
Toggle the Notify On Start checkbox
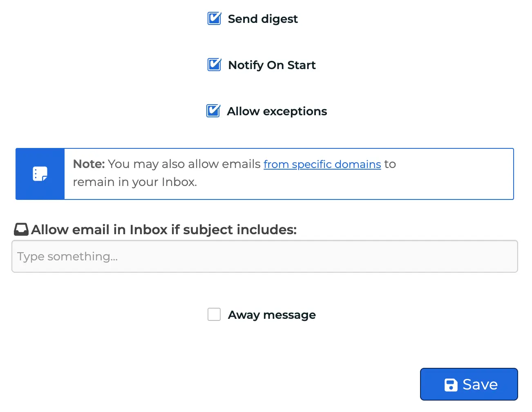point(214,65)
